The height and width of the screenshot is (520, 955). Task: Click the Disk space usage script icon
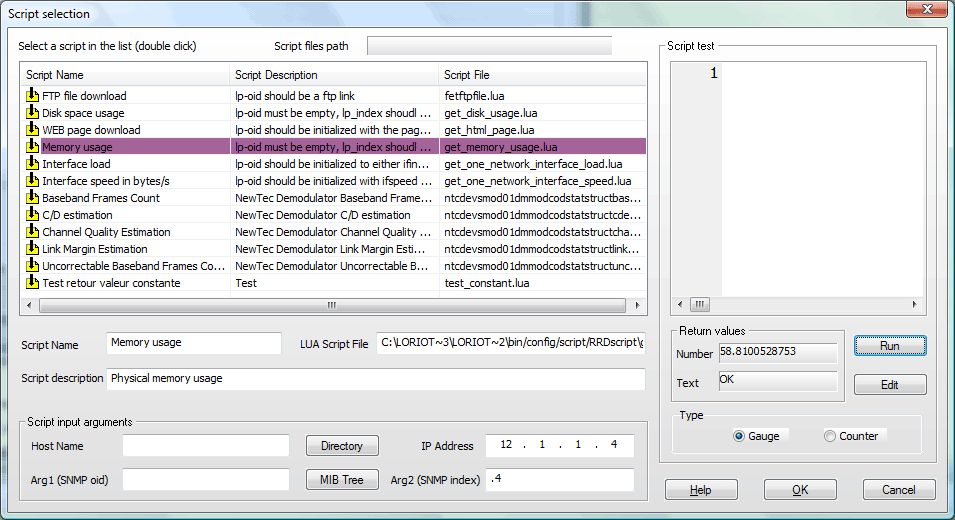coord(32,112)
